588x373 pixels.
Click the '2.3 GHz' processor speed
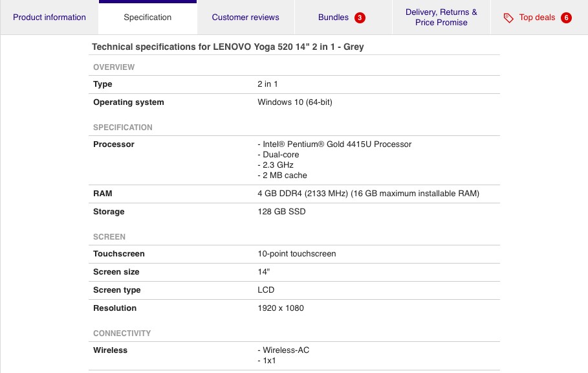276,164
